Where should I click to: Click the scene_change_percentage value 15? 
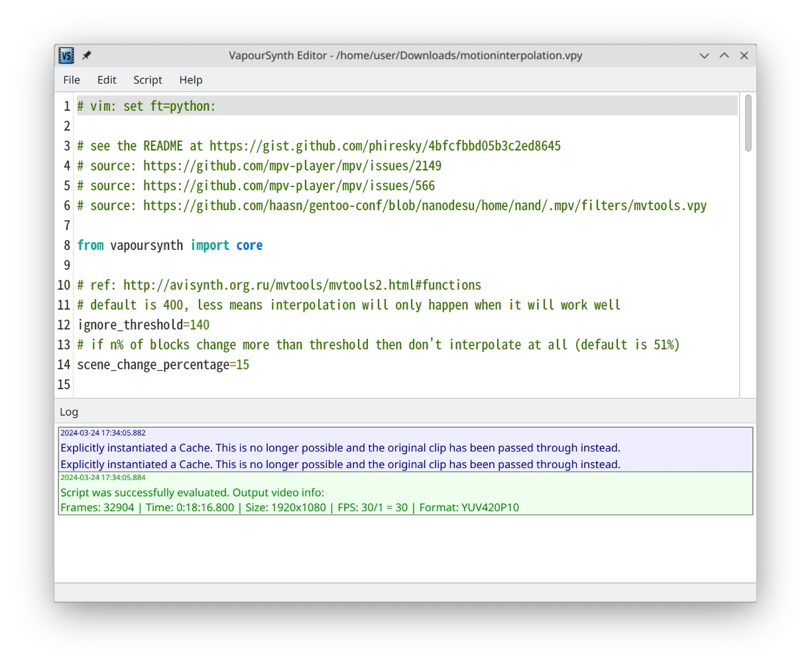pos(243,365)
